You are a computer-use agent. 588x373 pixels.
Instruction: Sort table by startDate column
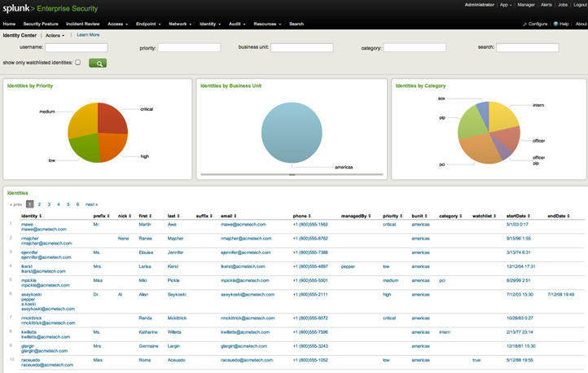click(518, 216)
